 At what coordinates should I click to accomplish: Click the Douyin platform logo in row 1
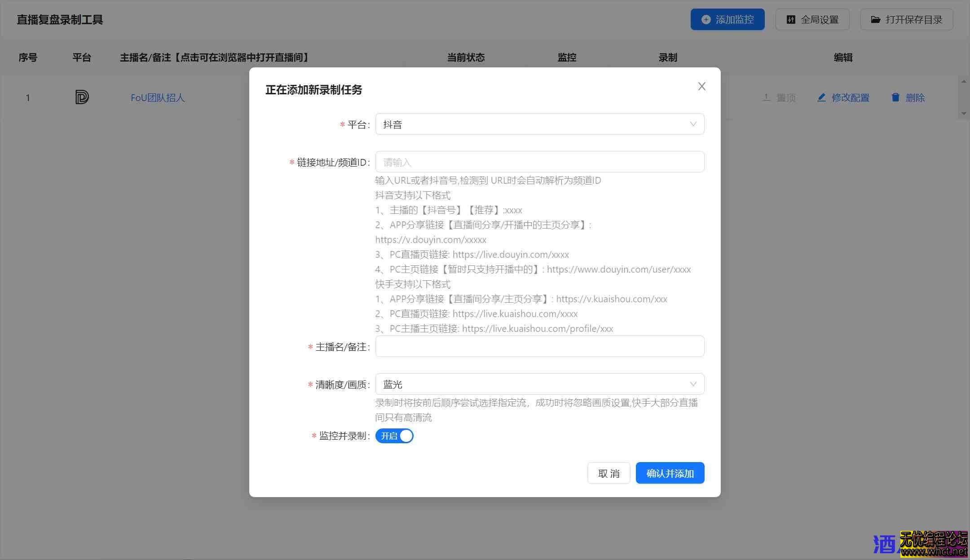tap(82, 97)
